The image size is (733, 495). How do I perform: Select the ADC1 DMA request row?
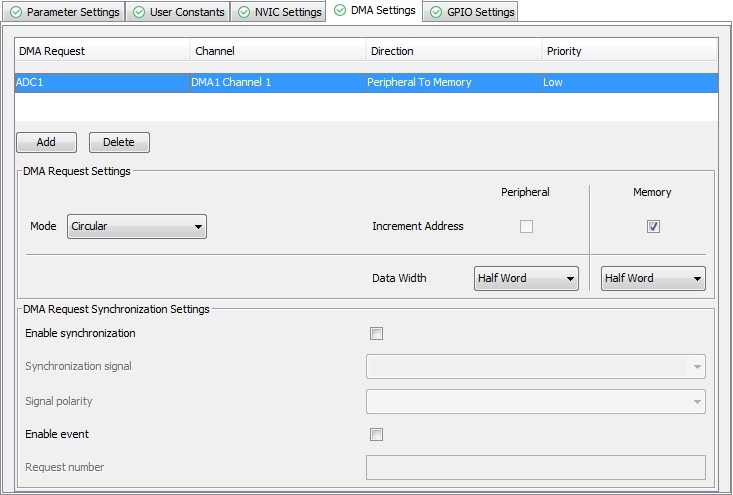(x=100, y=83)
